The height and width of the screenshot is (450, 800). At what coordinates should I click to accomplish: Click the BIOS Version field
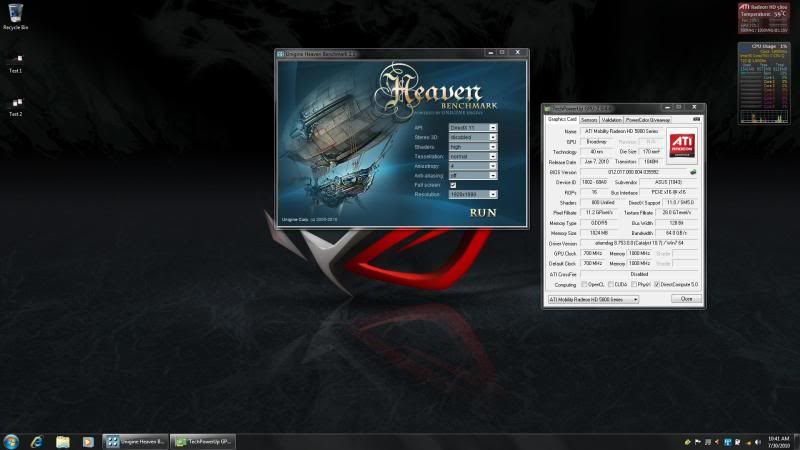[x=633, y=172]
